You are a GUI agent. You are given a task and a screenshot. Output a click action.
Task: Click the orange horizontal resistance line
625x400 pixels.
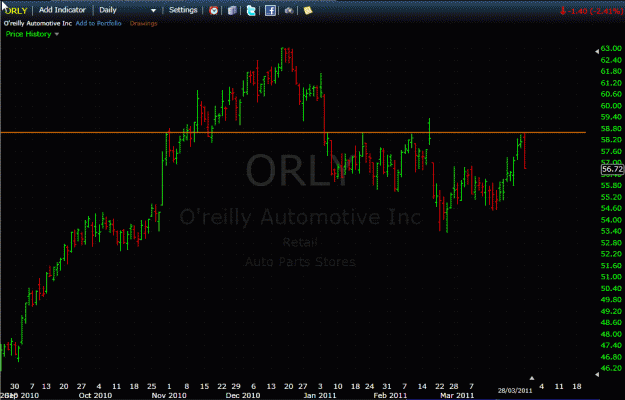(x=293, y=132)
